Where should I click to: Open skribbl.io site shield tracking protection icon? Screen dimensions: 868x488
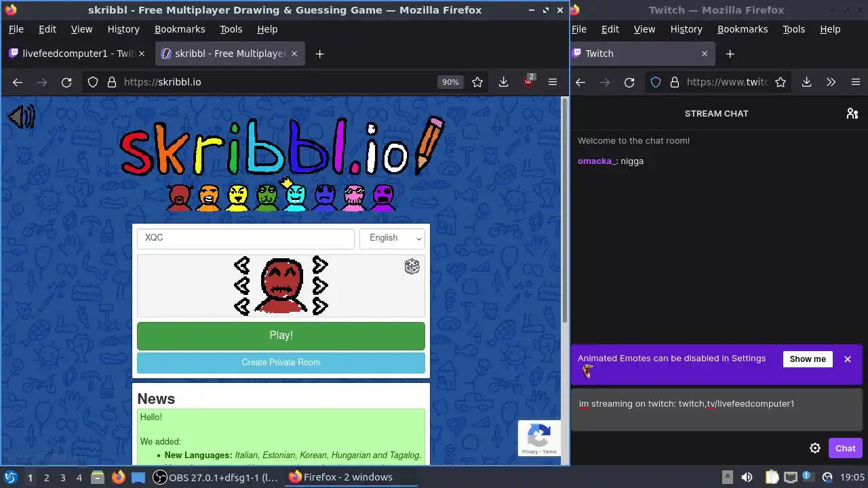coord(94,82)
